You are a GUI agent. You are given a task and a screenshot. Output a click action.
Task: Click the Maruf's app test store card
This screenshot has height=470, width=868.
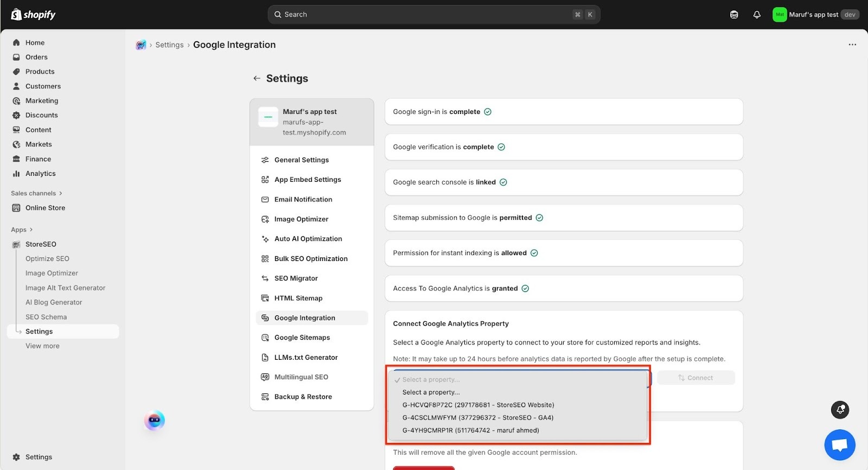click(312, 122)
